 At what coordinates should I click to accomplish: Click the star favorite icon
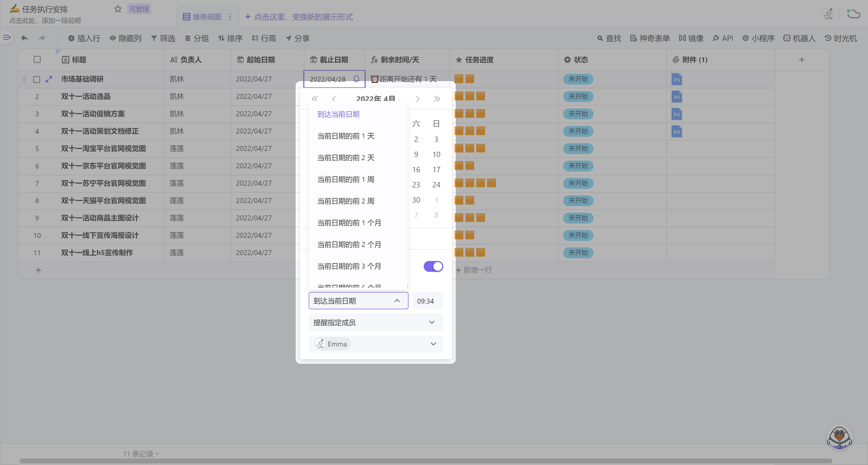click(x=118, y=9)
